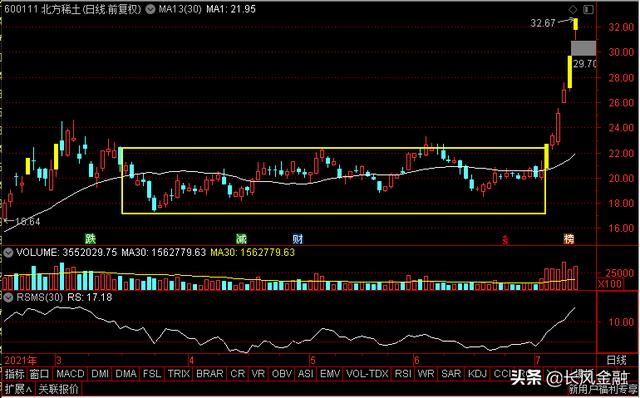
Task: Switch indicator to FSL
Action: 152,374
